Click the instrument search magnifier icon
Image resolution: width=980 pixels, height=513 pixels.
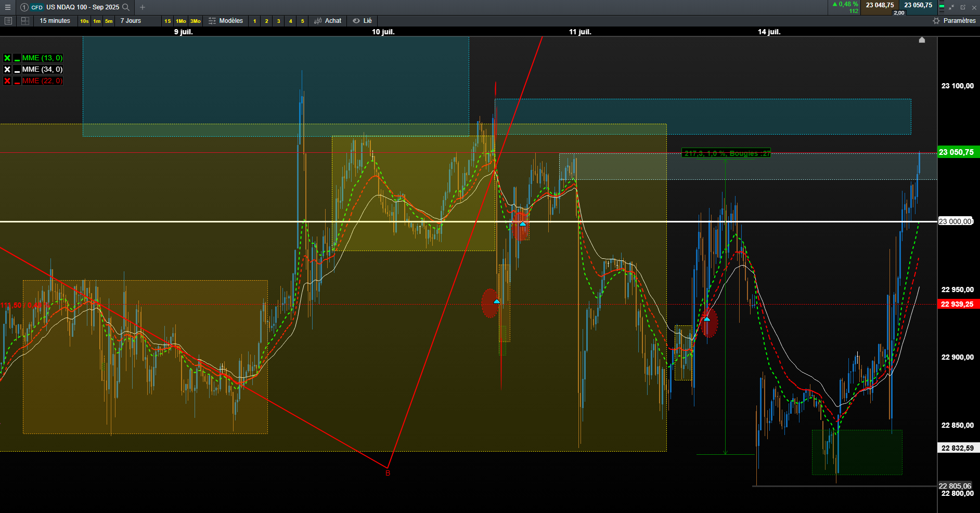pos(126,7)
